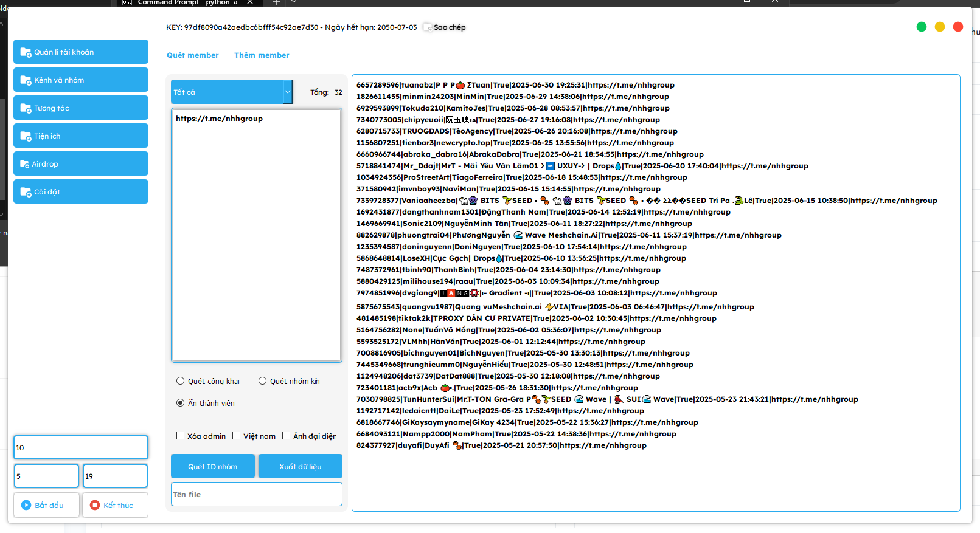Open the Thêm member tab
Image resolution: width=980 pixels, height=533 pixels.
262,55
